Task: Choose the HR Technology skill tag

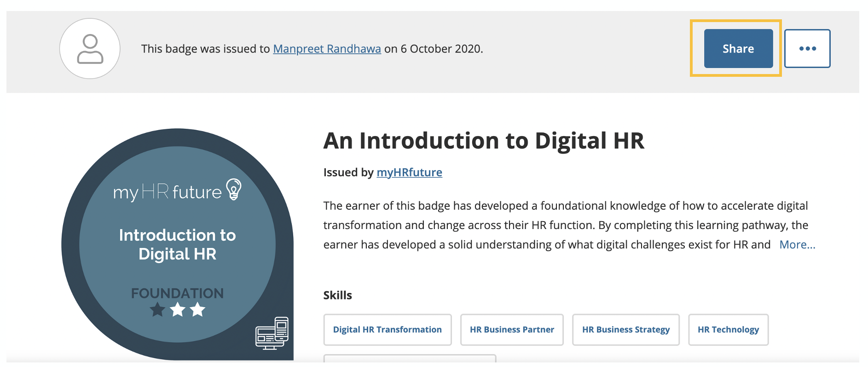Action: [728, 330]
